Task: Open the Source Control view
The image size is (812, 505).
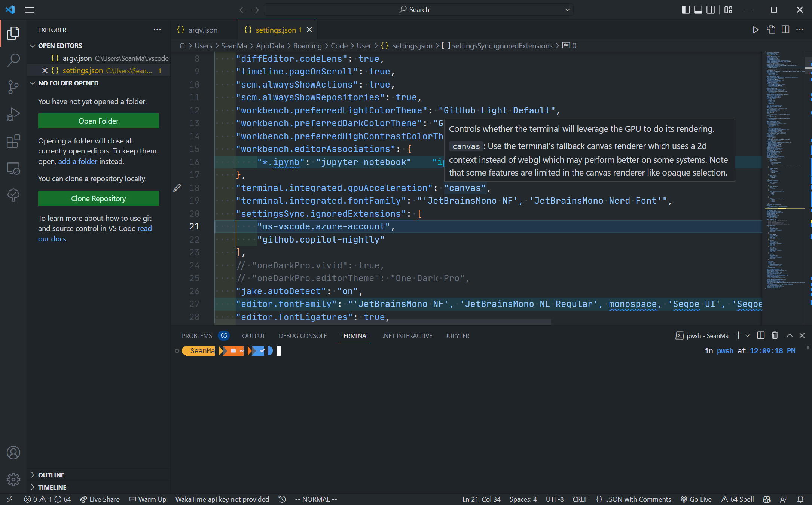Action: (13, 86)
